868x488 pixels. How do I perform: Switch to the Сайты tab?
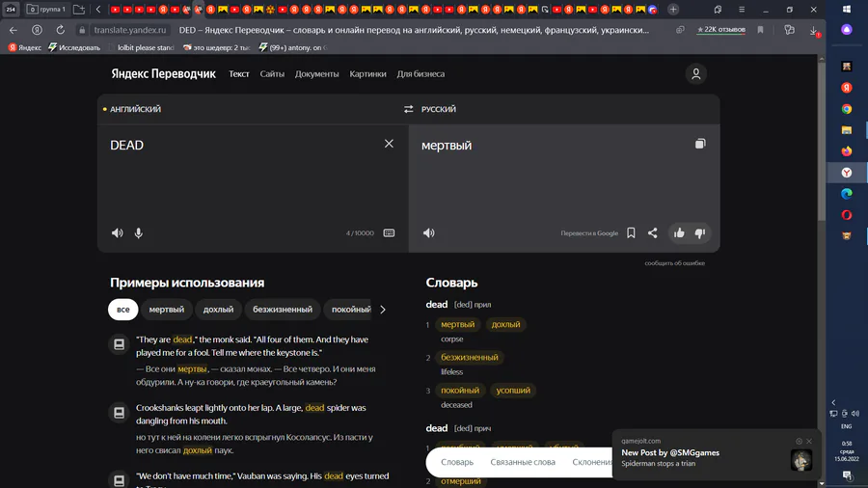[272, 73]
